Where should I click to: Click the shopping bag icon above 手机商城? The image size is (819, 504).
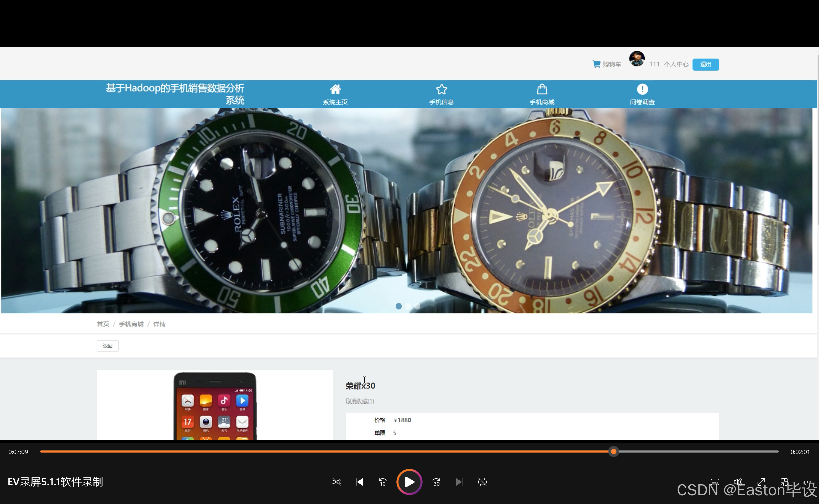(542, 89)
